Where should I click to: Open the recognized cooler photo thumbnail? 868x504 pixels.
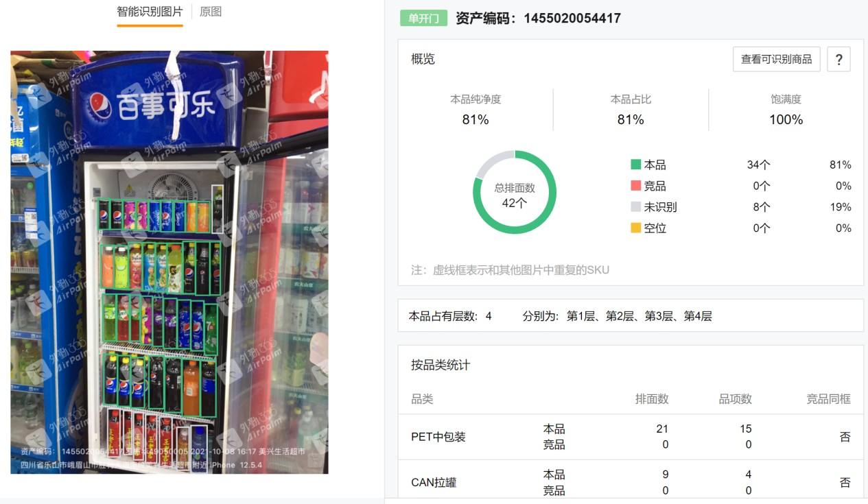169,262
